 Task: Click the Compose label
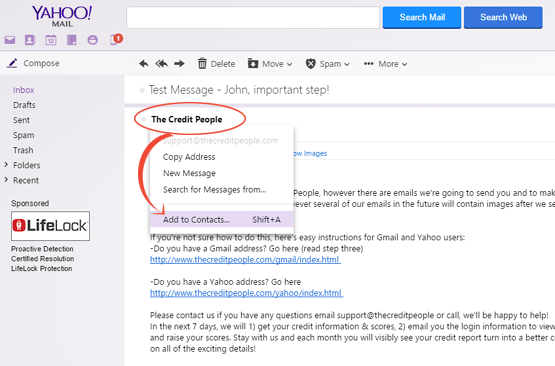tap(41, 63)
